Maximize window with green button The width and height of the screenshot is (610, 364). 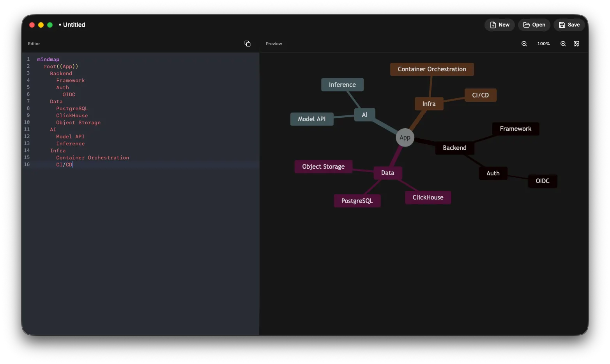(50, 25)
